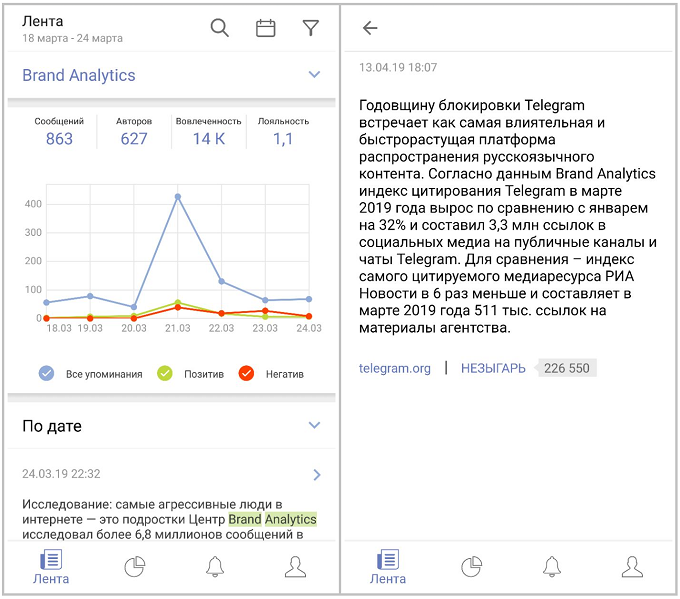Click the 13.04.19 18:07 timestamp
The height and width of the screenshot is (599, 680).
pyautogui.click(x=398, y=67)
